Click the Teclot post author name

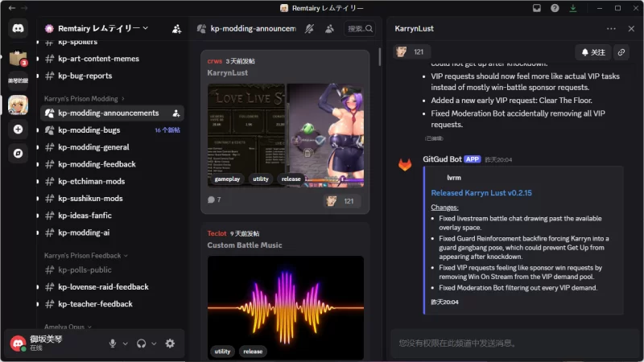point(217,233)
